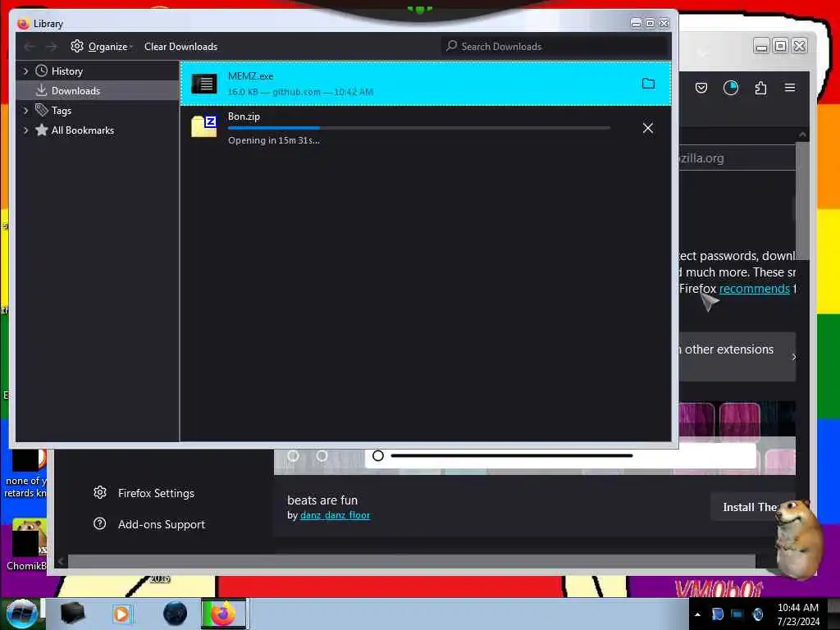The height and width of the screenshot is (630, 840).
Task: Click the download arrow icon beside Downloads
Action: pyautogui.click(x=41, y=90)
